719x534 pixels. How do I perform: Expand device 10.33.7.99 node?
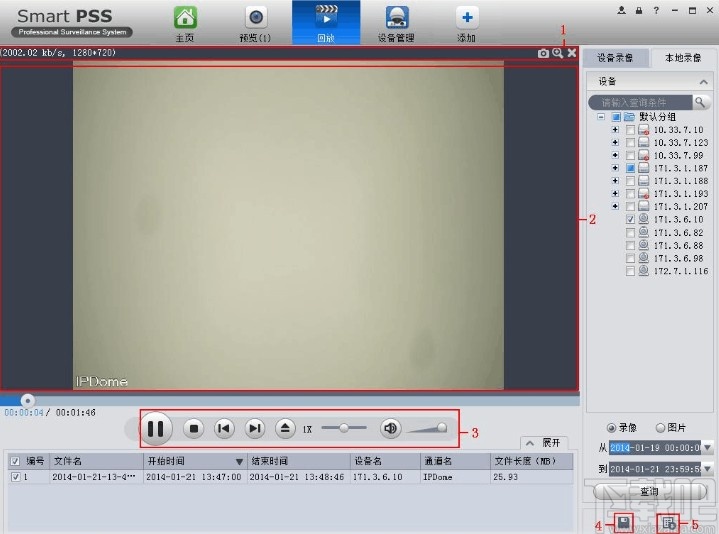615,155
